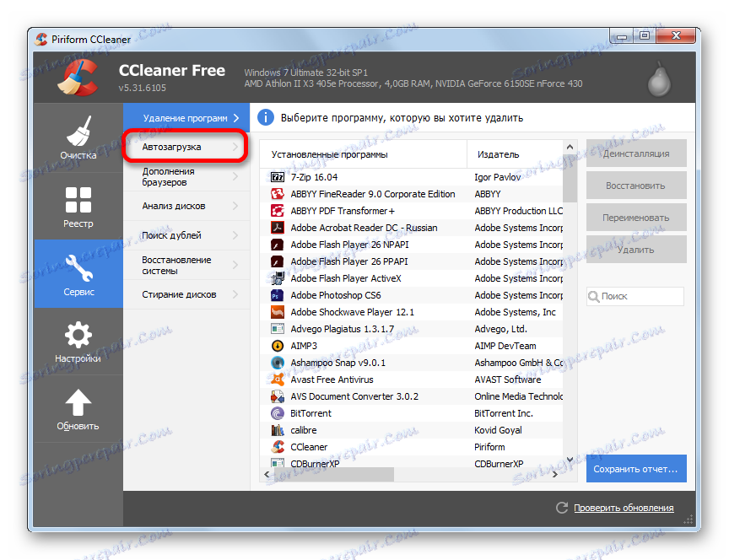Click the Adobe Acrobat Reader DC icon
Screen dimensions: 729x560
point(278,228)
